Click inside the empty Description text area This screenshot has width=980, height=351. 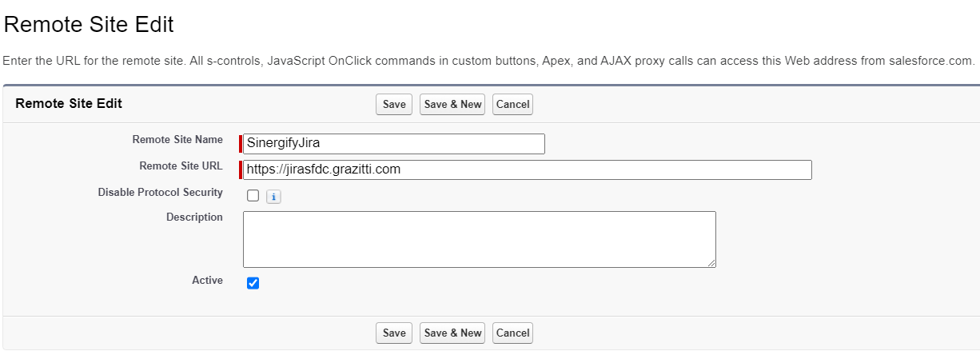click(480, 239)
